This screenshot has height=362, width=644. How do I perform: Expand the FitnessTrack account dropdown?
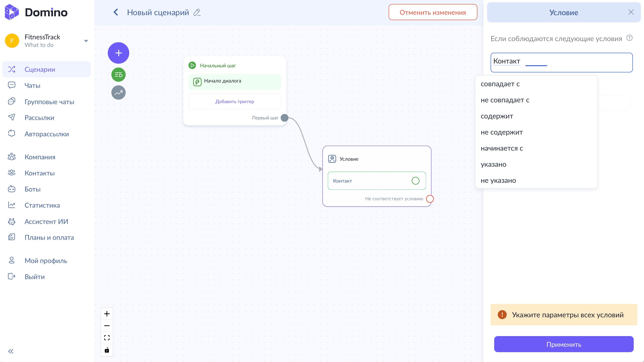coord(86,41)
